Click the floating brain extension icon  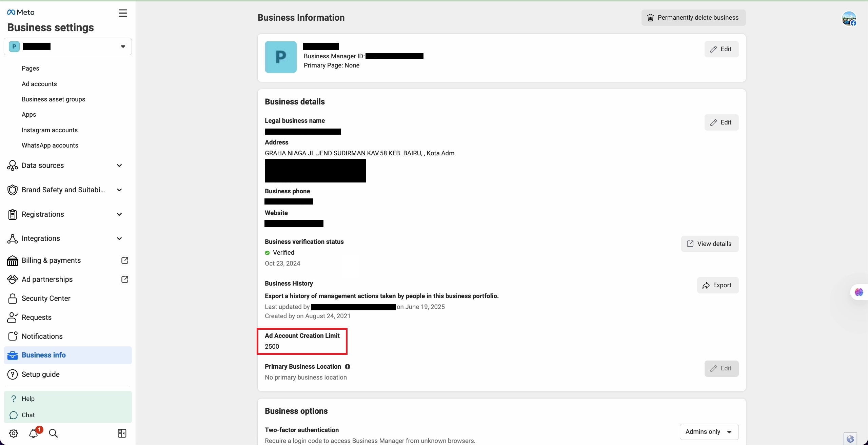[859, 292]
